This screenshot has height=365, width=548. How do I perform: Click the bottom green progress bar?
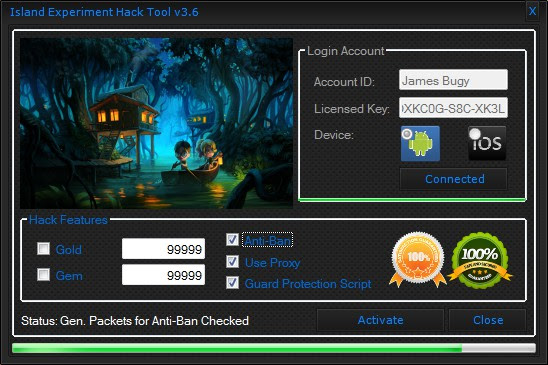[x=274, y=348]
